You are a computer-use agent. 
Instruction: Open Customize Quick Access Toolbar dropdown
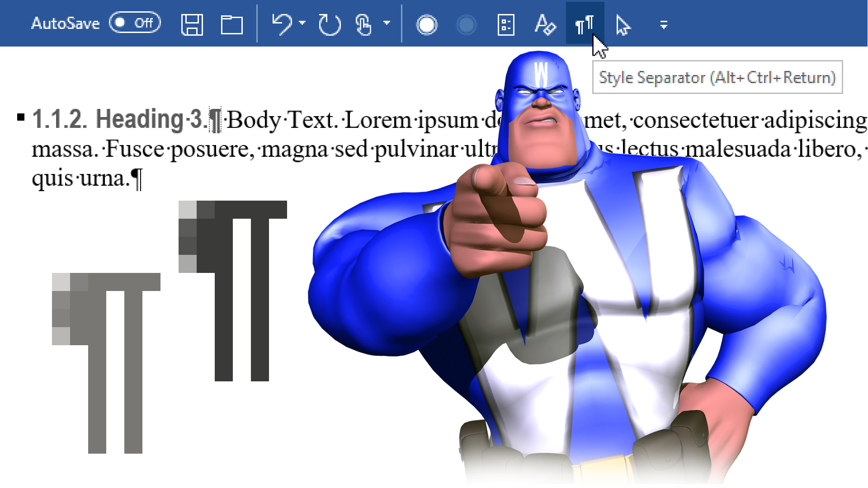(663, 25)
